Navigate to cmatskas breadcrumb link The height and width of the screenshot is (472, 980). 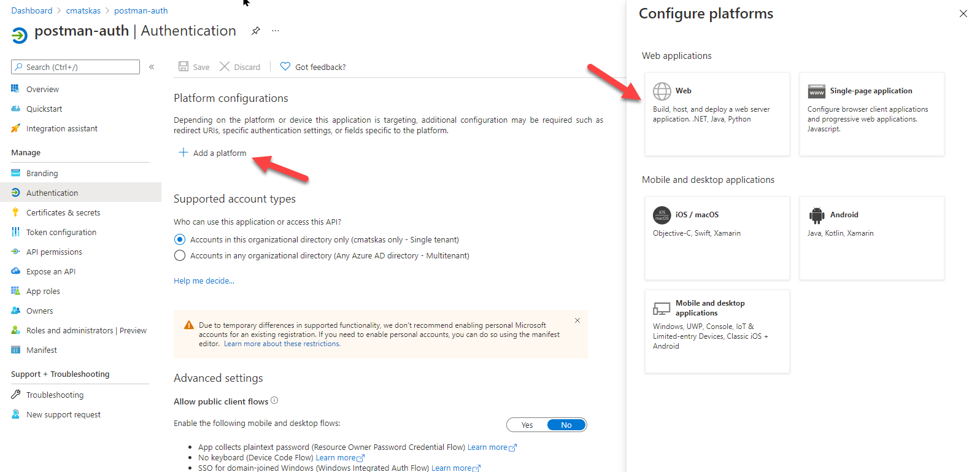[83, 10]
